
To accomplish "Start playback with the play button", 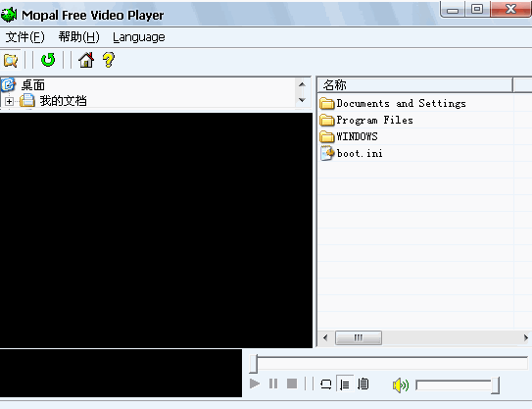I will pos(255,383).
